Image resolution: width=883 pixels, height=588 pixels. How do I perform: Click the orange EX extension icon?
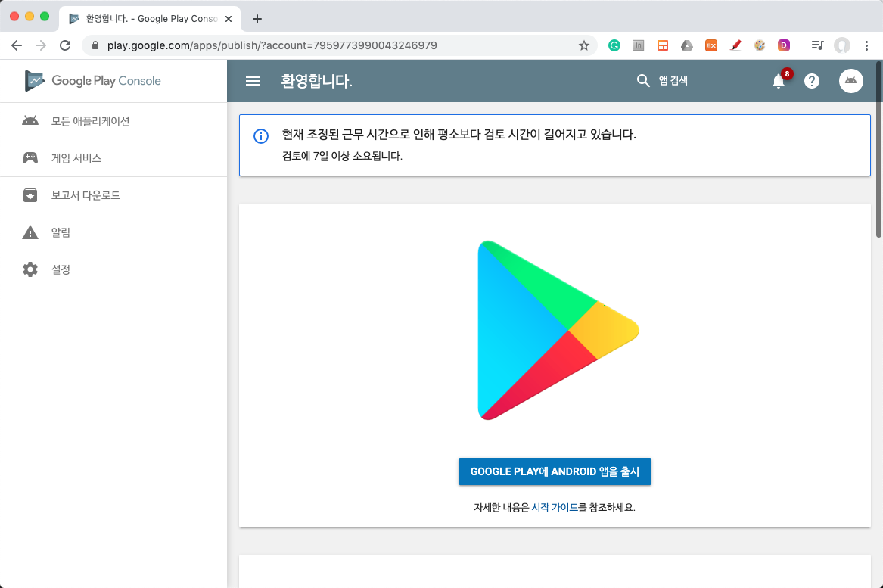pos(711,45)
